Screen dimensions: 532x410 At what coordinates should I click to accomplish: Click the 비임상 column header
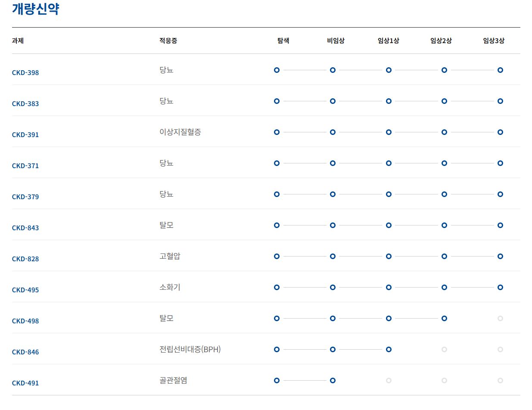click(336, 41)
